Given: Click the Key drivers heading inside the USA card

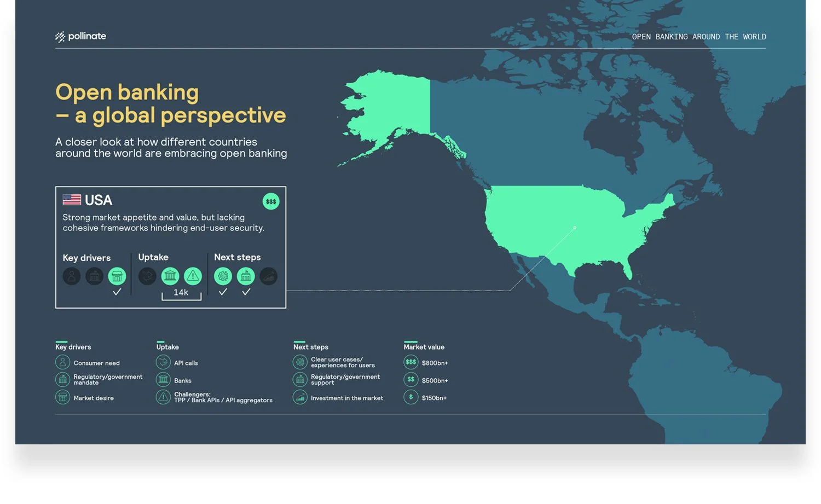Looking at the screenshot, I should pos(86,258).
